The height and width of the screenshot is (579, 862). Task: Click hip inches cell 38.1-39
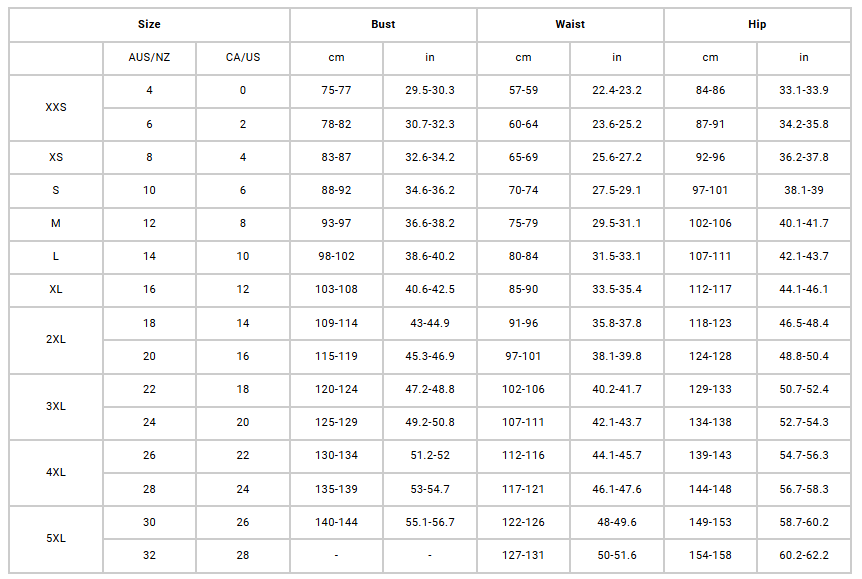point(804,190)
